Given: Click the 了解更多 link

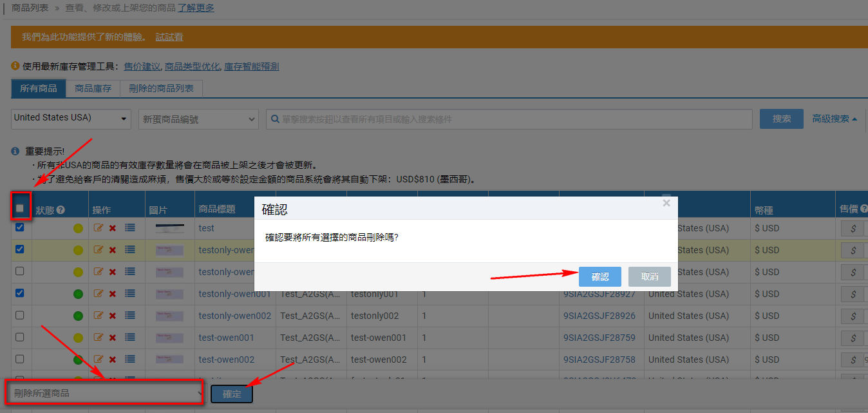Looking at the screenshot, I should 196,8.
